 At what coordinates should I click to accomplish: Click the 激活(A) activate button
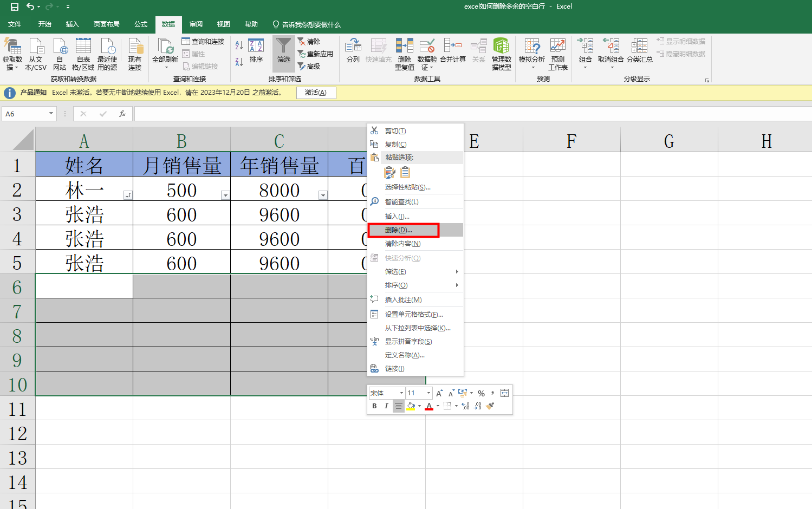click(316, 93)
